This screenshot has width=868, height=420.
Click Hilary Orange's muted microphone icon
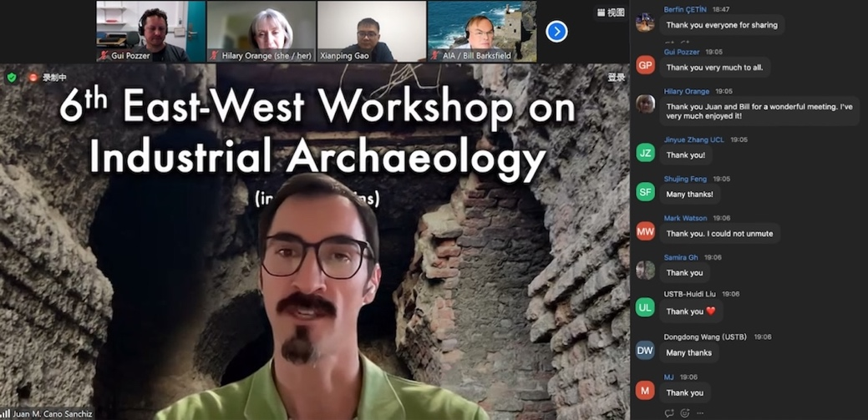(x=214, y=55)
